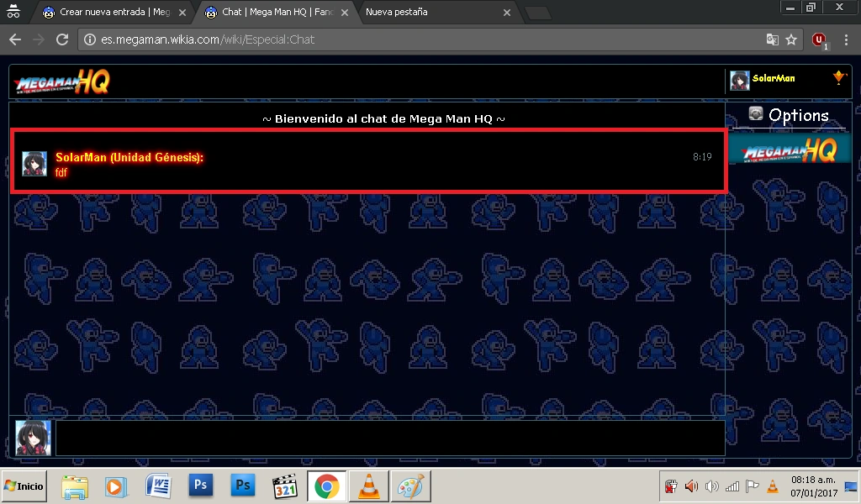Click the message text fdf
The width and height of the screenshot is (861, 504).
(61, 172)
